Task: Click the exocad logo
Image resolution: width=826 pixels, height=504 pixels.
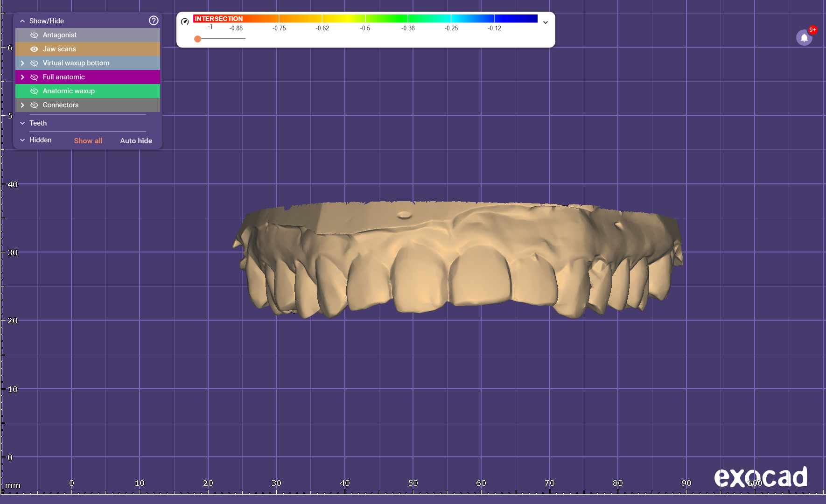Action: pyautogui.click(x=760, y=477)
